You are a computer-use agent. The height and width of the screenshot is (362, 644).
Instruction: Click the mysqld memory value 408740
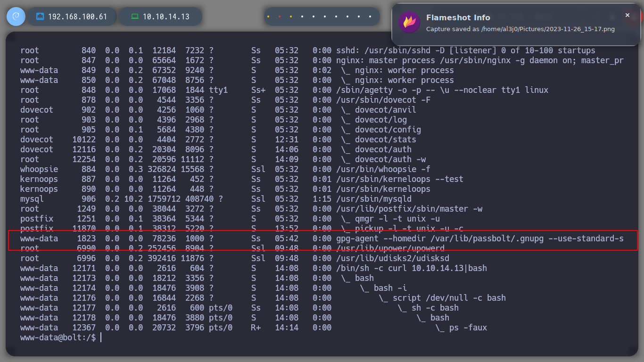(199, 199)
